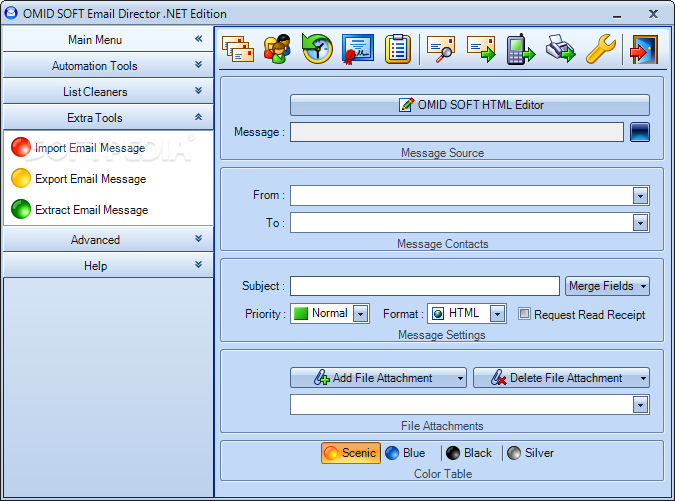Click into the From combo field

(461, 196)
